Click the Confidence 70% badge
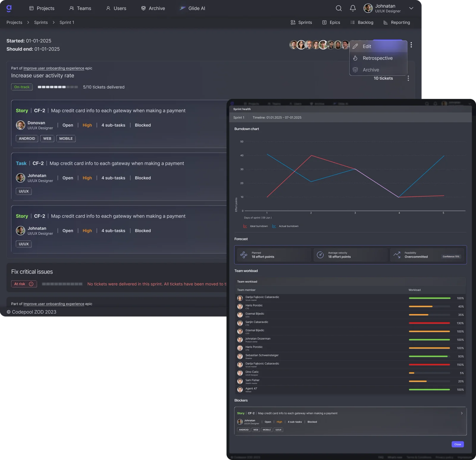Image resolution: width=476 pixels, height=460 pixels. 451,257
